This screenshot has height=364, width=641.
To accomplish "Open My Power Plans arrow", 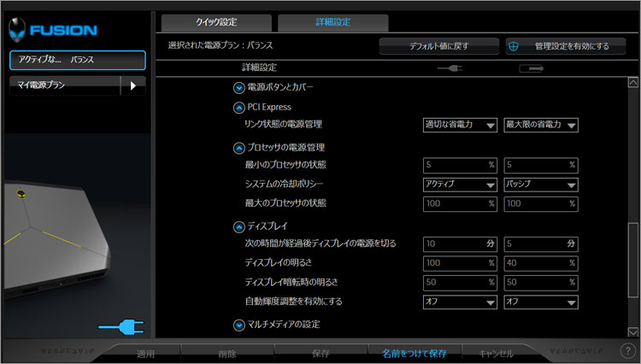I will (x=132, y=85).
